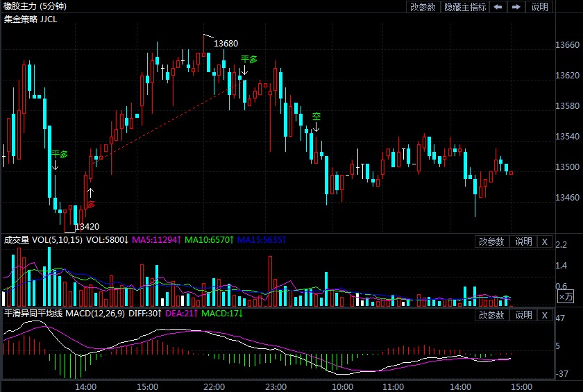This screenshot has width=583, height=392.
Task: Close the MACD indicator panel
Action: [x=545, y=315]
